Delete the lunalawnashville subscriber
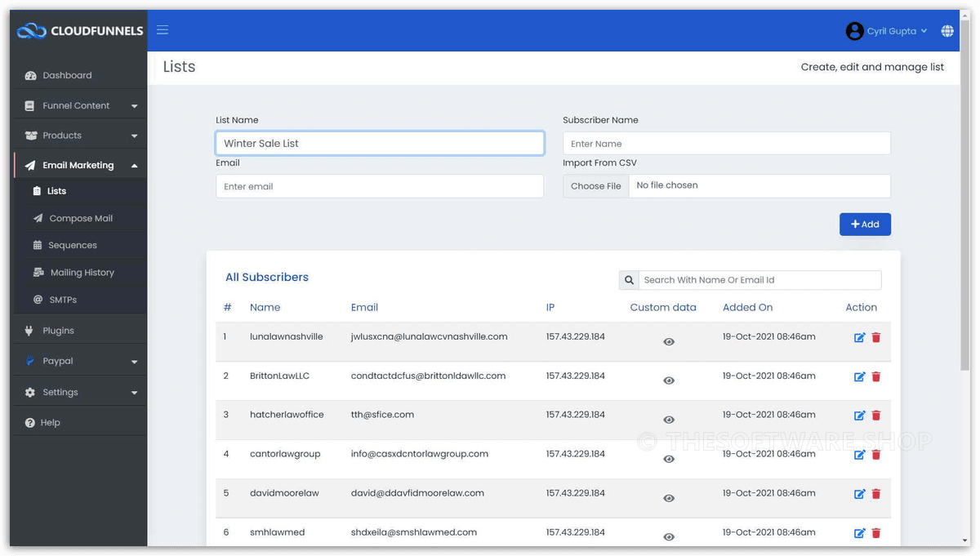980x556 pixels. (x=876, y=337)
